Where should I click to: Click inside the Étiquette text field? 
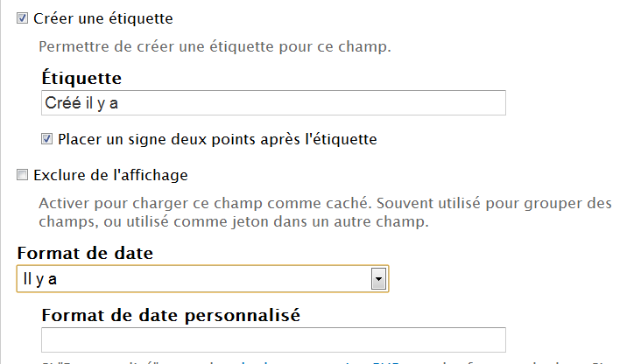pyautogui.click(x=273, y=103)
